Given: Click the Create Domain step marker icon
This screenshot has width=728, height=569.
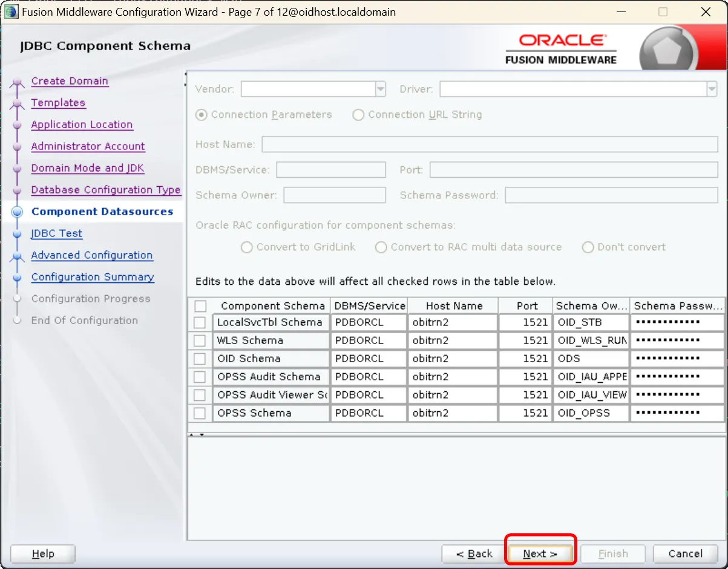Looking at the screenshot, I should [17, 82].
